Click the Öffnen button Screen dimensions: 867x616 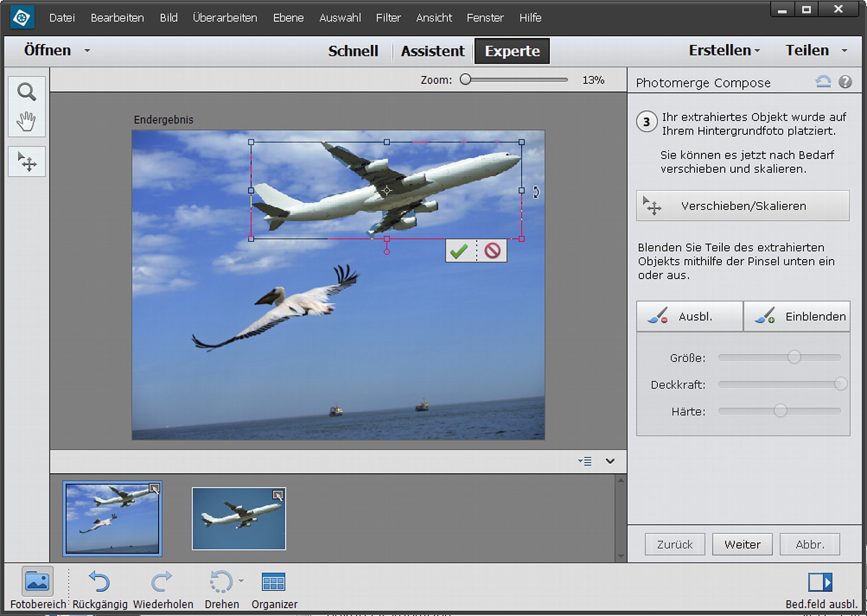47,50
